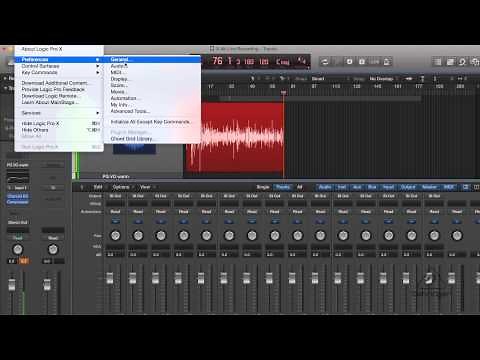The width and height of the screenshot is (480, 360).
Task: Open the Movie preferences entry
Action: [x=152, y=92]
